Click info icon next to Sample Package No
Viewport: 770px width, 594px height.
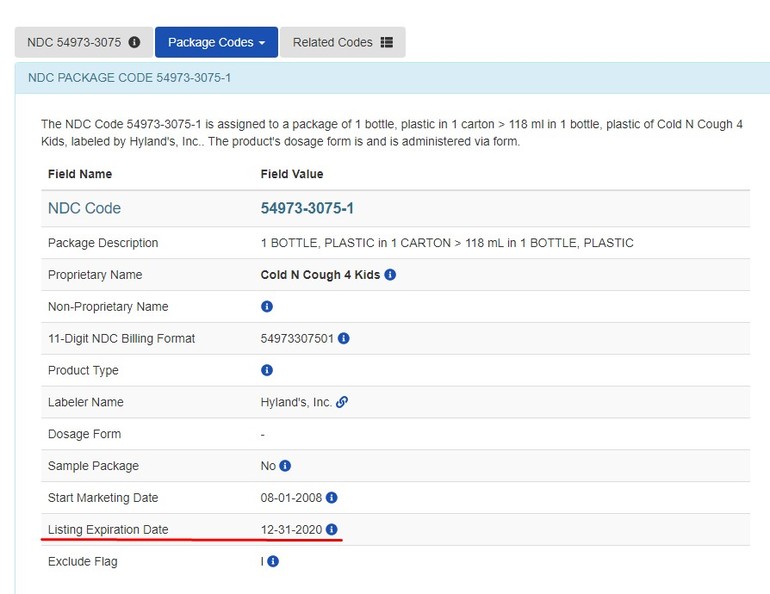pyautogui.click(x=285, y=466)
